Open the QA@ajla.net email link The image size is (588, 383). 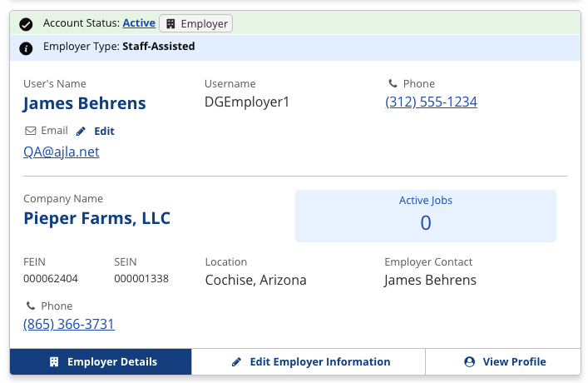tap(62, 152)
